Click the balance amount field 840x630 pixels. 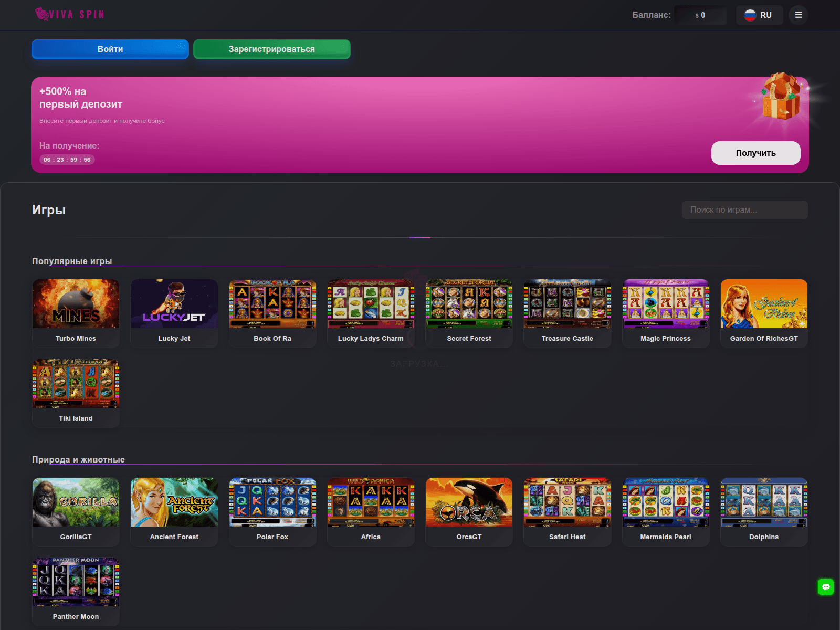pyautogui.click(x=700, y=15)
